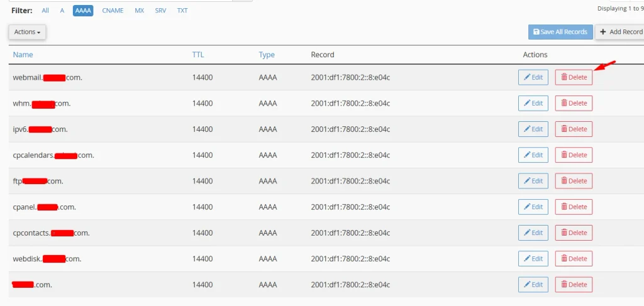Edit the cpcontacts record
Screen dimensions: 644x306
point(533,232)
